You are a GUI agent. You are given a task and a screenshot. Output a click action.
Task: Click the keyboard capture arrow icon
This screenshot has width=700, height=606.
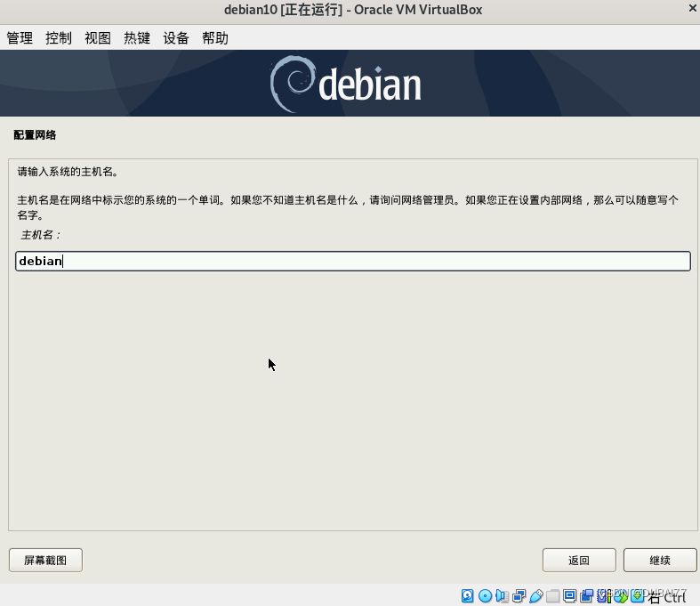click(x=637, y=594)
